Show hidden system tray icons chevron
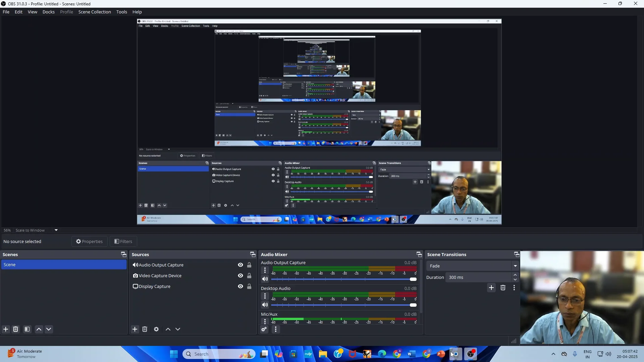644x362 pixels. (x=553, y=354)
